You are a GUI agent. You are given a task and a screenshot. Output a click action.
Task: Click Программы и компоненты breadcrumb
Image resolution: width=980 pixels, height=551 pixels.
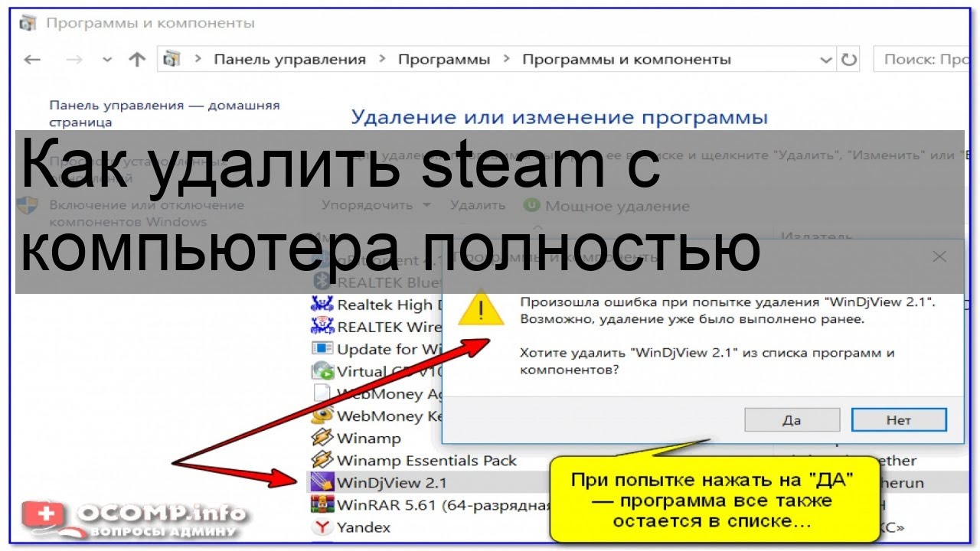click(x=626, y=60)
